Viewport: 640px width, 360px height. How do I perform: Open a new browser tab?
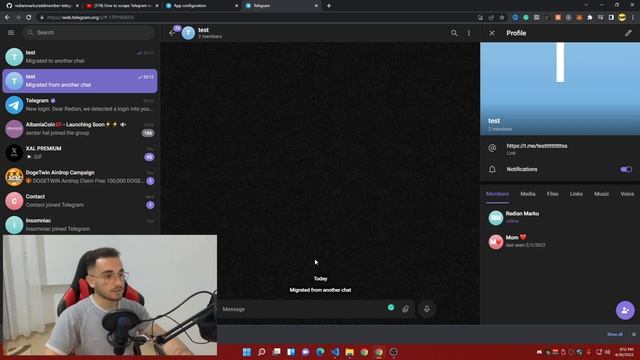(329, 6)
